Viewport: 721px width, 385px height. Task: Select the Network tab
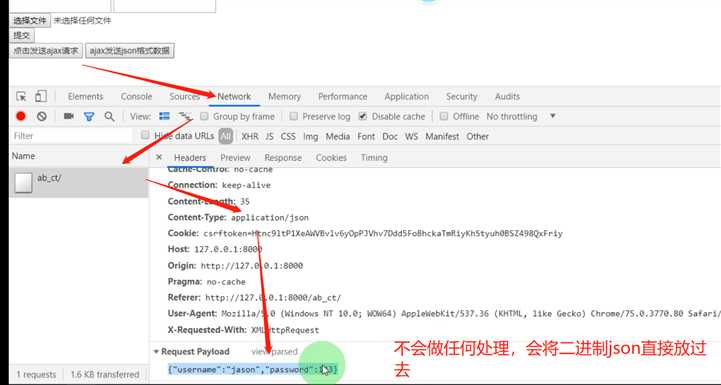click(235, 97)
